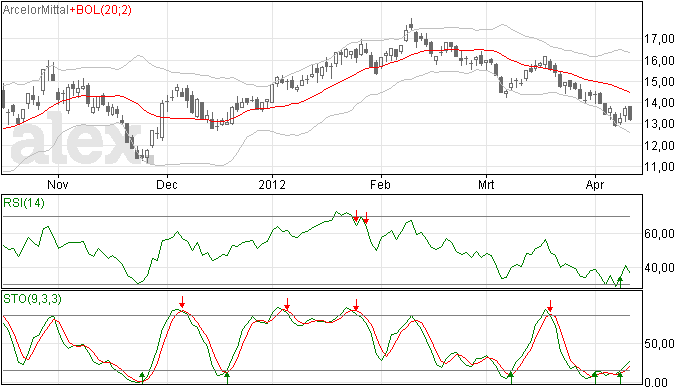Select the 60,00 value on RSI axis
The width and height of the screenshot is (690, 387).
(659, 234)
